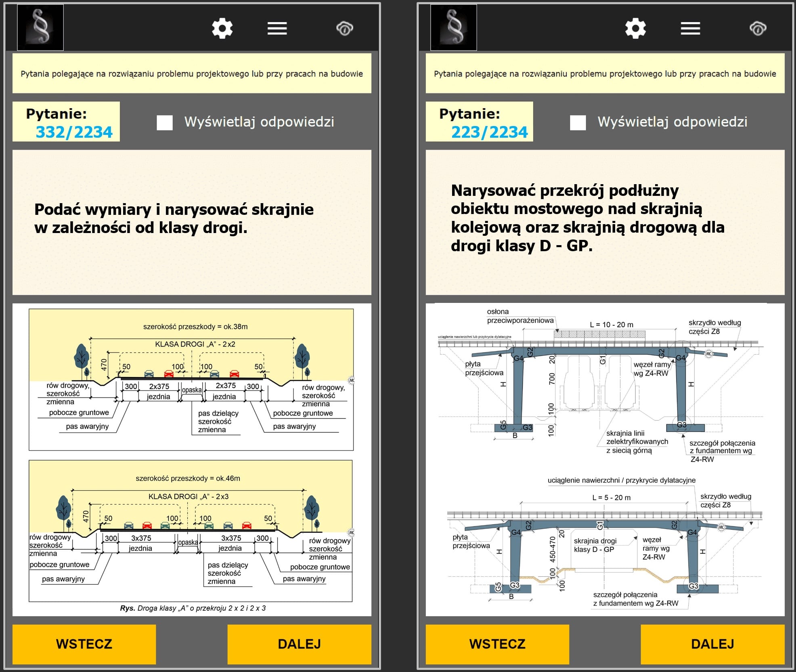Open settings gear in left panel
This screenshot has height=672, width=796.
tap(222, 28)
